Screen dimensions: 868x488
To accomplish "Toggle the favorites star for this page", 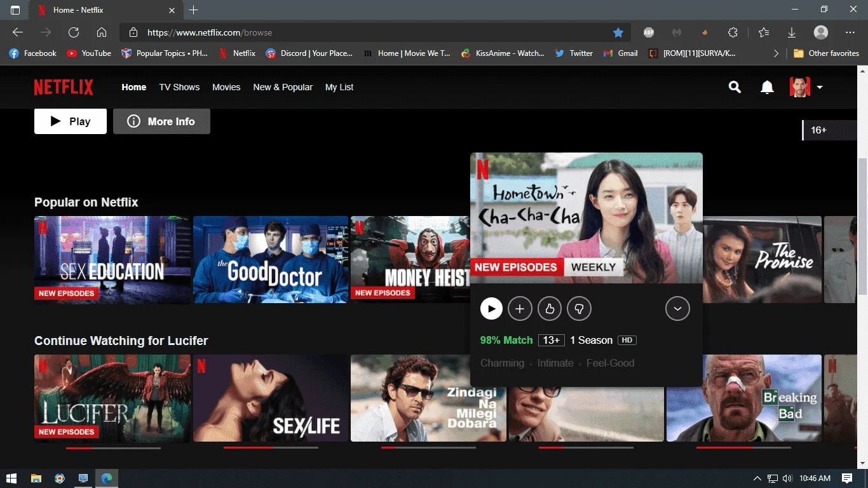I will tap(618, 32).
